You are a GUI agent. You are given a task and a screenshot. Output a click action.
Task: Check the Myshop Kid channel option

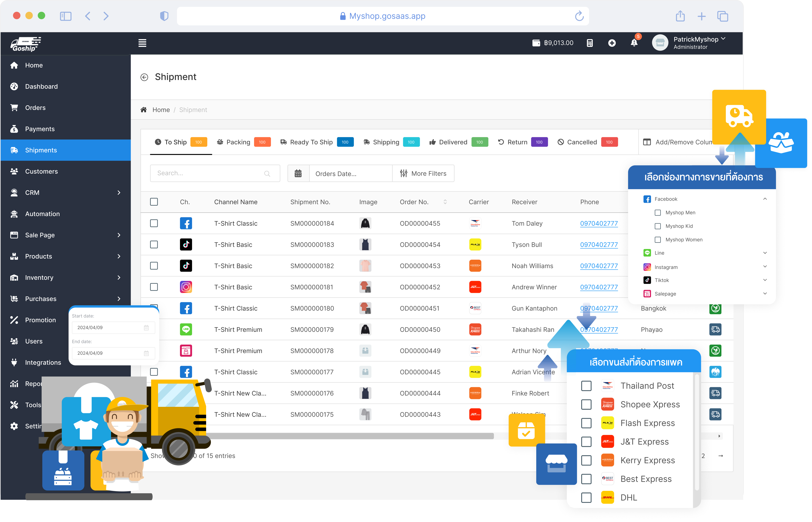[x=658, y=226]
